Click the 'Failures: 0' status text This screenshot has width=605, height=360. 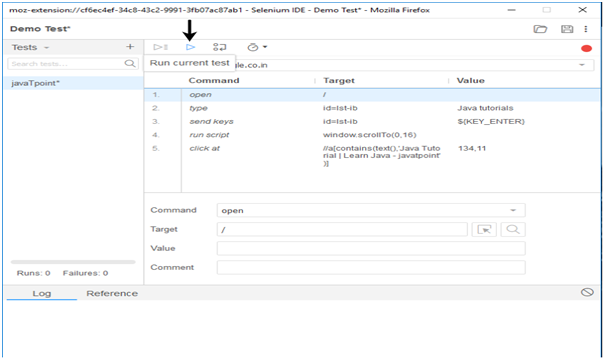click(85, 273)
